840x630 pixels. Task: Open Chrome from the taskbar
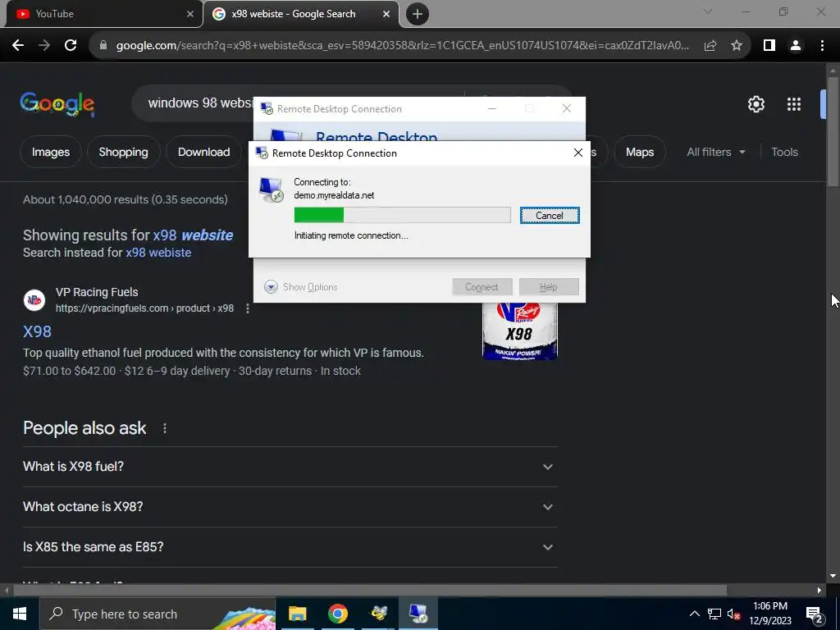click(337, 614)
